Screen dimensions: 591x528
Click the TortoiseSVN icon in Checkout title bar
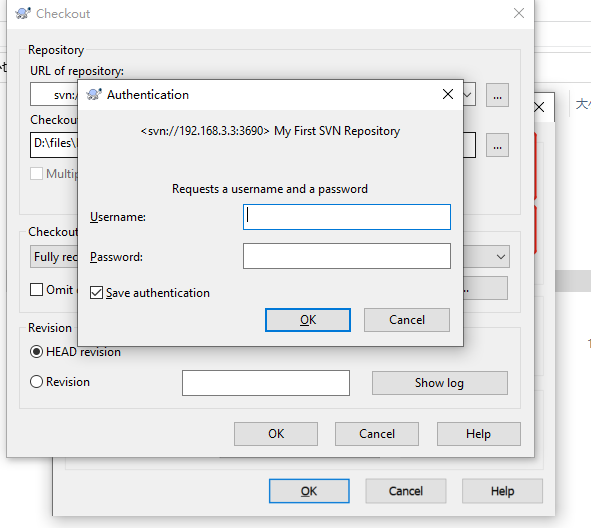tap(23, 14)
